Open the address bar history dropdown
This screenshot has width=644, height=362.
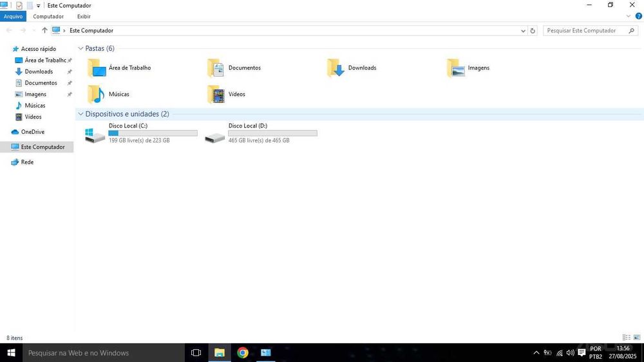pyautogui.click(x=523, y=31)
